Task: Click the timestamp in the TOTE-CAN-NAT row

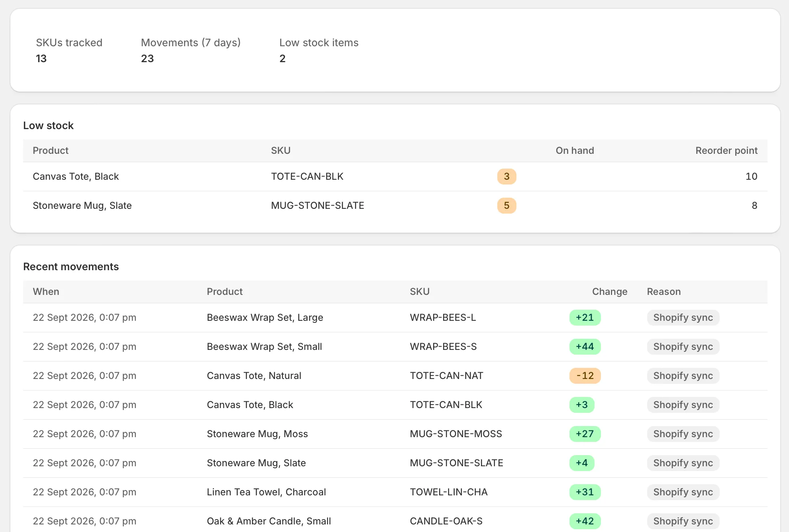Action: click(84, 376)
